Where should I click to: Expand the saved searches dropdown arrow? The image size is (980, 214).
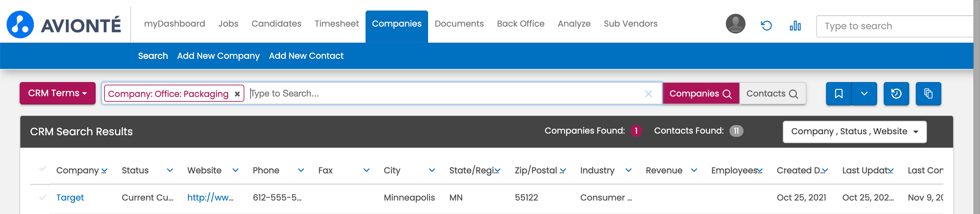[864, 94]
